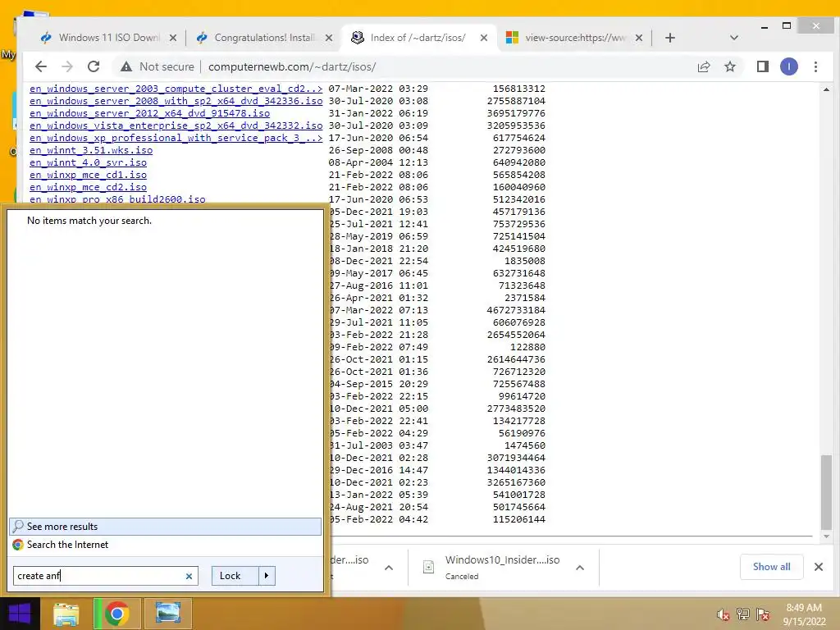Open en_windows_server_2012_x64_dvd_915478.iso link
Screen dimensions: 840x630
[x=149, y=113]
